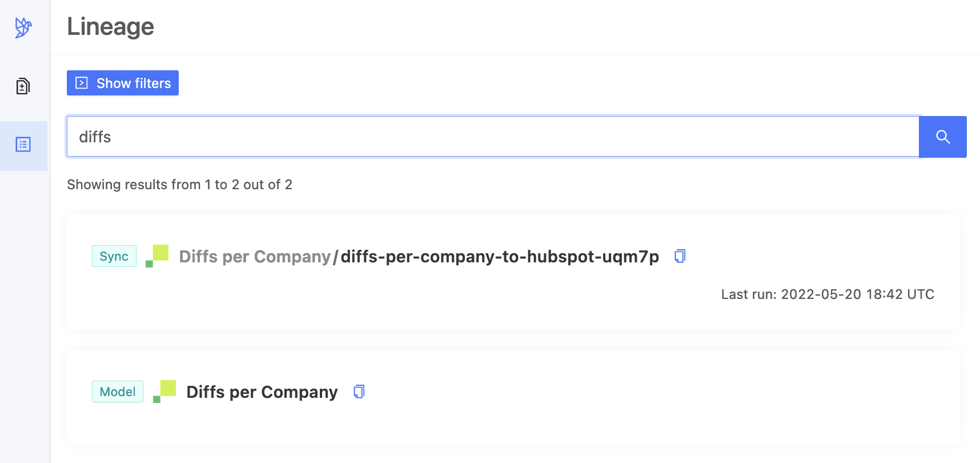Click the Model tag label
The width and height of the screenshot is (980, 463).
118,392
